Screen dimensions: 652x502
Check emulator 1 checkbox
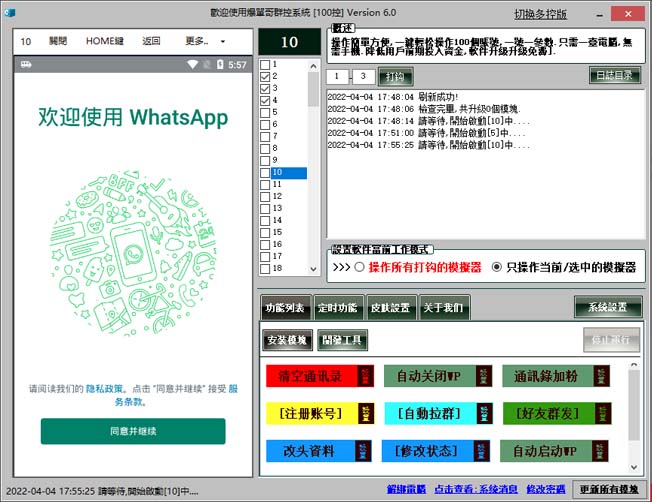coord(265,64)
